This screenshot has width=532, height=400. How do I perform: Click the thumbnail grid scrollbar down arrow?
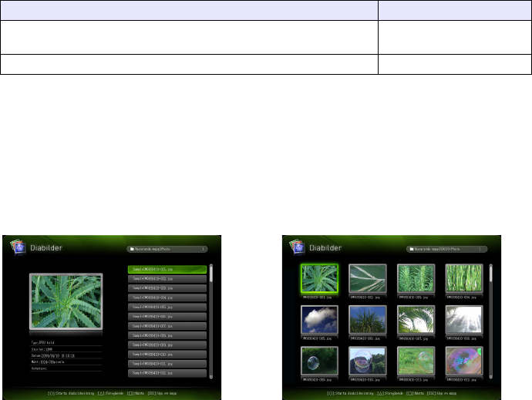pyautogui.click(x=490, y=377)
